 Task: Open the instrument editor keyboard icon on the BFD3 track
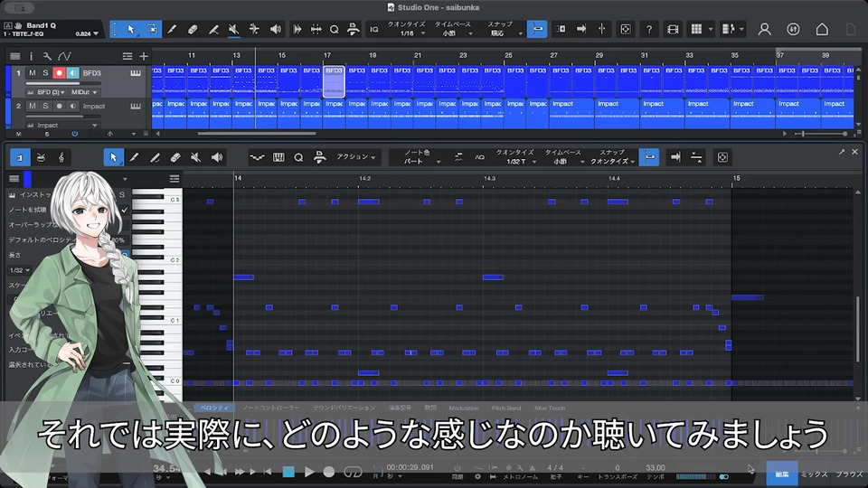click(x=136, y=73)
